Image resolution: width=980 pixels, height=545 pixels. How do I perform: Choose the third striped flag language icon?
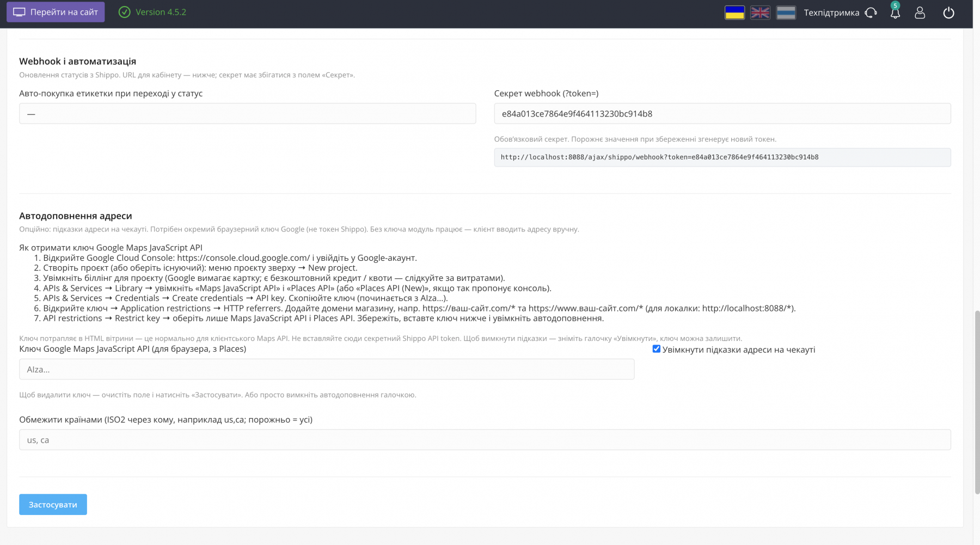click(x=786, y=13)
